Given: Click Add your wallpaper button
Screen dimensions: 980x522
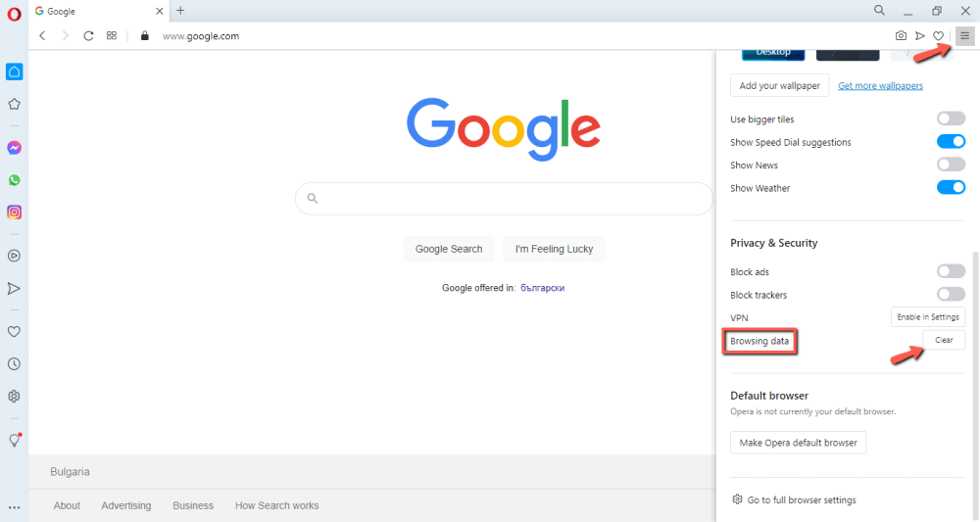Looking at the screenshot, I should (779, 85).
